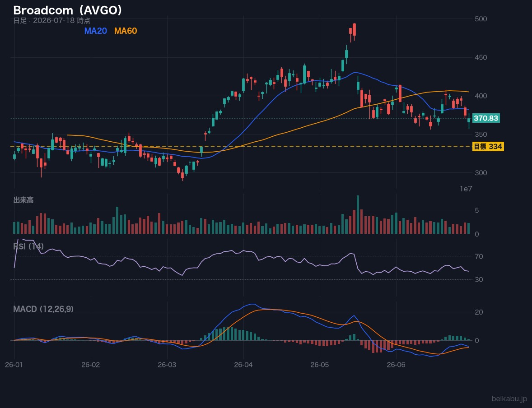Click the 1e7 volume scale label
532x408 pixels.
coord(466,189)
